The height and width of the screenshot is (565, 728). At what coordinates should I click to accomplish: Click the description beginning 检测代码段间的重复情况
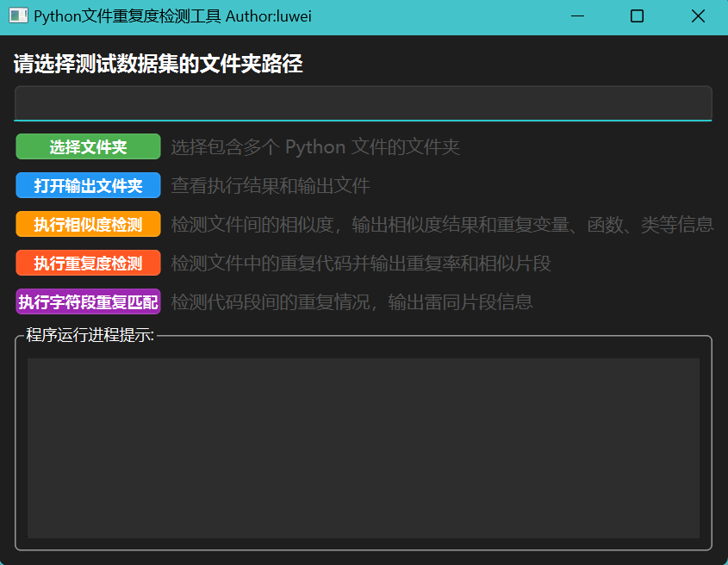(352, 302)
